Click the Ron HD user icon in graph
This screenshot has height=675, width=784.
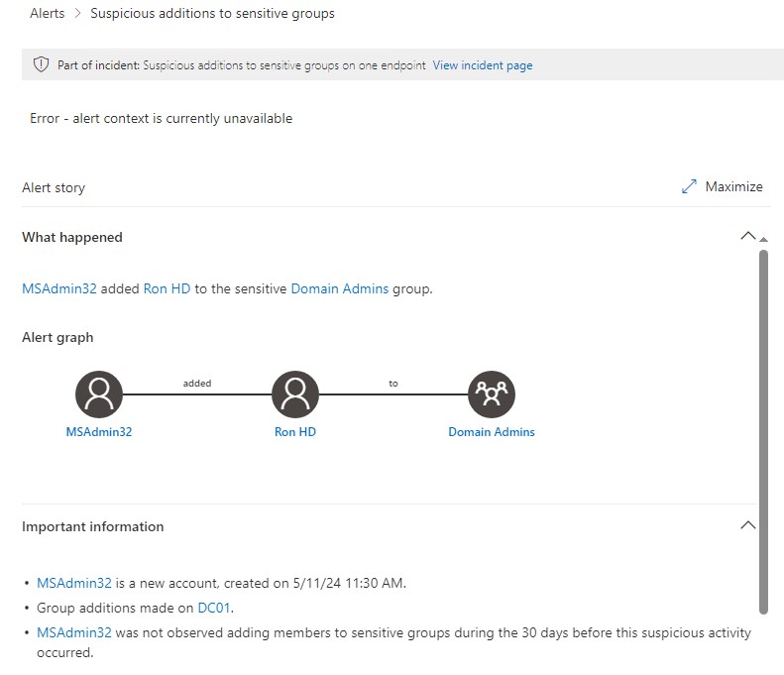[294, 395]
